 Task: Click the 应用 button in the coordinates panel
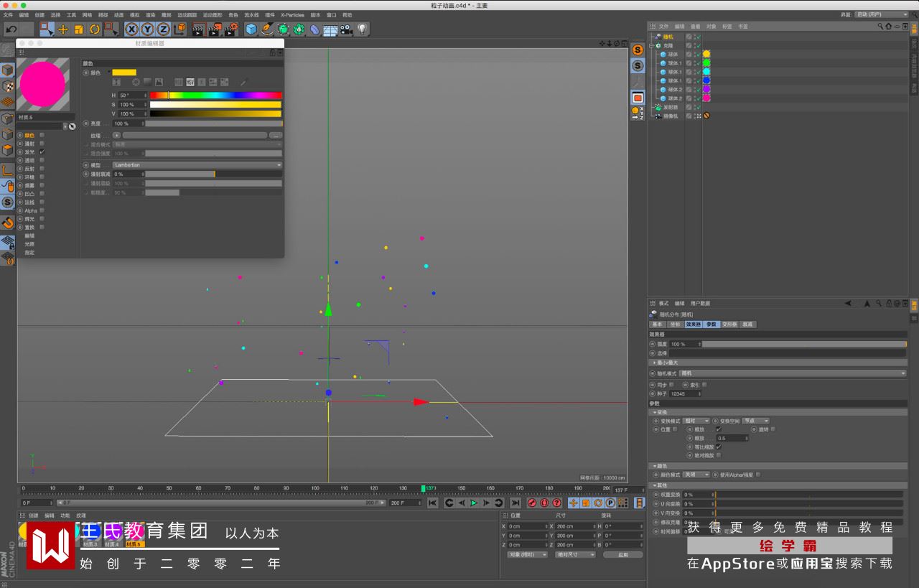tap(622, 555)
